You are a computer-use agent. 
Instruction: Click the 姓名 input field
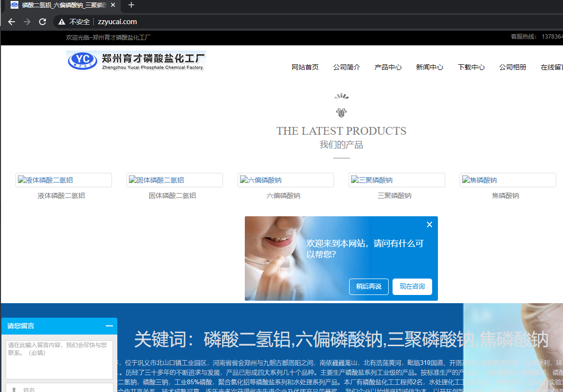pos(59,388)
